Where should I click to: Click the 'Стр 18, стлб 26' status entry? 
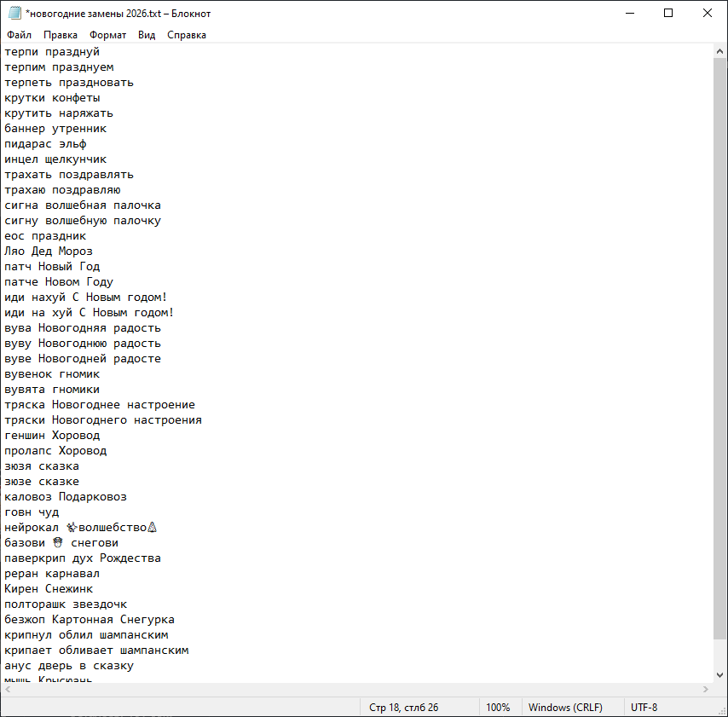[403, 708]
